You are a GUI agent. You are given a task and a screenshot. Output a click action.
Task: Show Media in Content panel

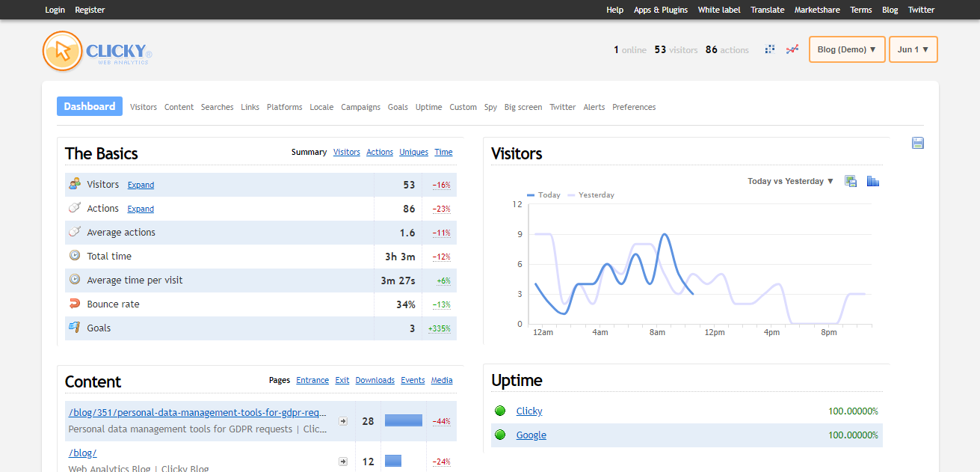click(x=442, y=380)
